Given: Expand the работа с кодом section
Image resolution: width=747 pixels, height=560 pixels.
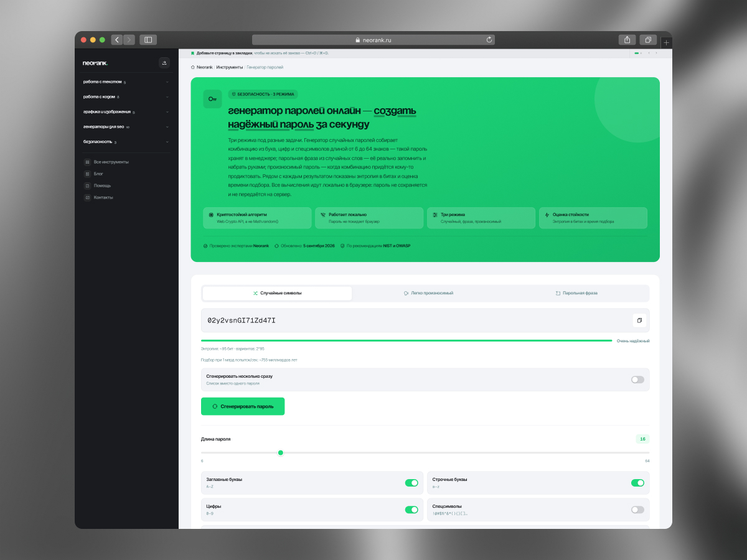Looking at the screenshot, I should point(126,96).
